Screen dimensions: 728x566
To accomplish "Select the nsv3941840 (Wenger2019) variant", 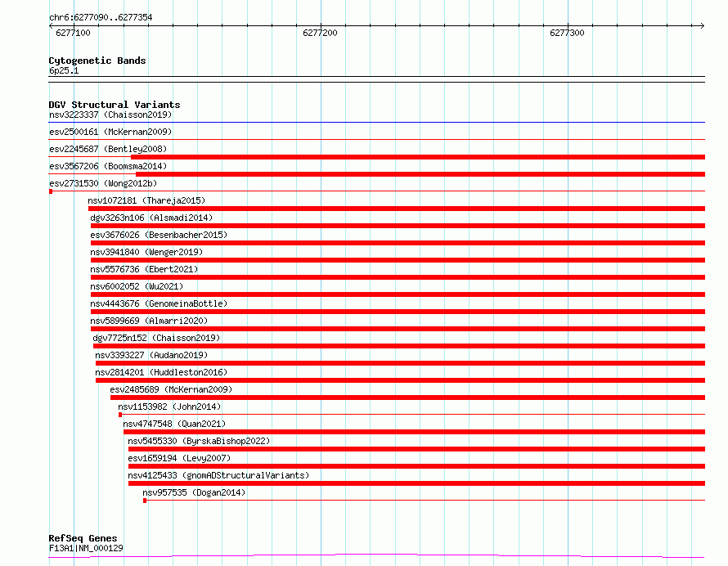I will pos(146,252).
